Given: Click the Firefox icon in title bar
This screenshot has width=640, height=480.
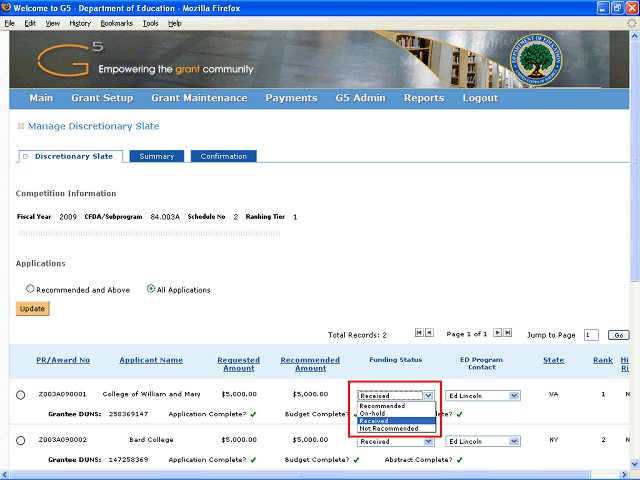Looking at the screenshot, I should coord(8,8).
